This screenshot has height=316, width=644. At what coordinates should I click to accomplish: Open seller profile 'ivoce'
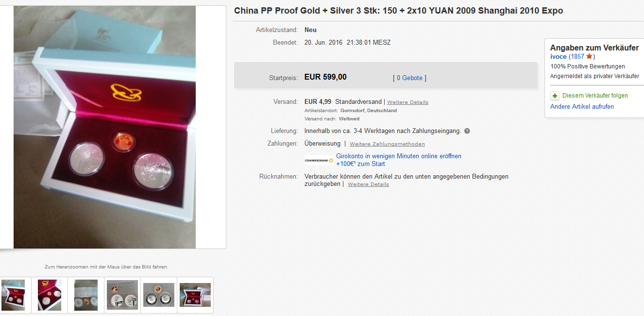559,57
